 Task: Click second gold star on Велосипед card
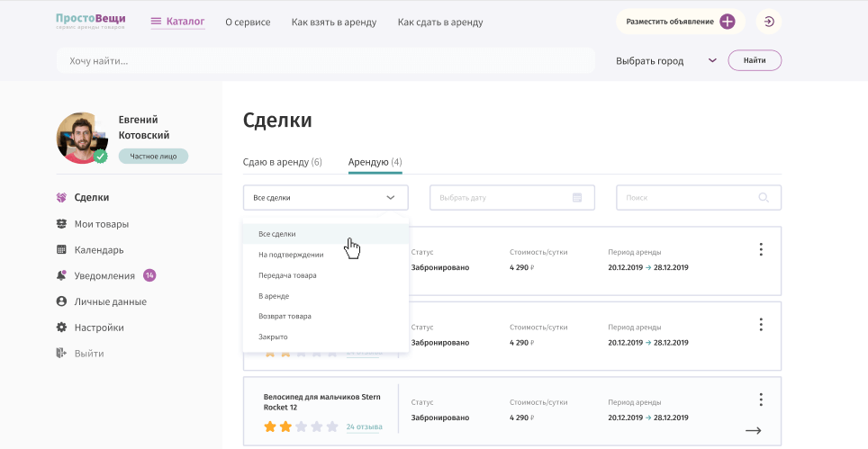click(285, 427)
